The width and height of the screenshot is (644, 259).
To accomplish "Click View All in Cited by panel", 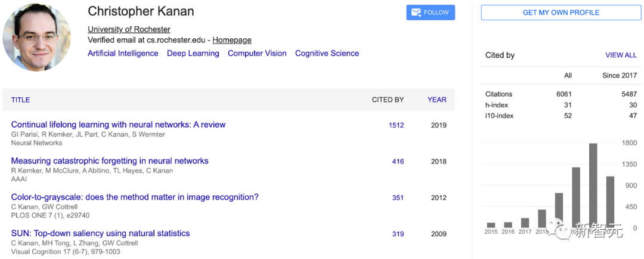I will [621, 55].
